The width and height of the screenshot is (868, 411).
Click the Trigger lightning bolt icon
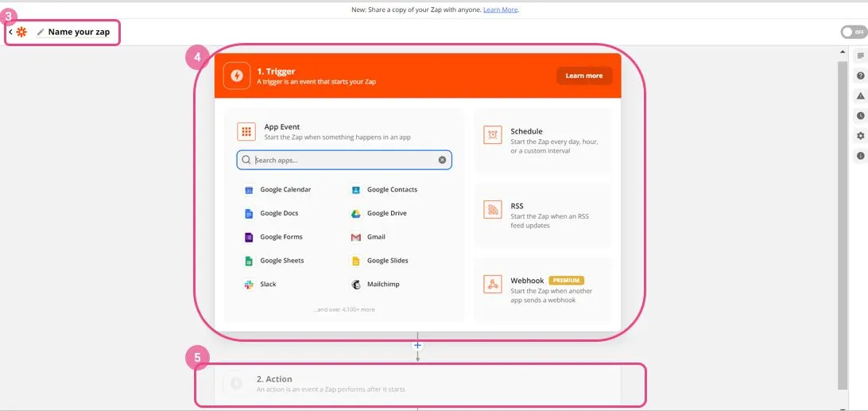click(237, 76)
